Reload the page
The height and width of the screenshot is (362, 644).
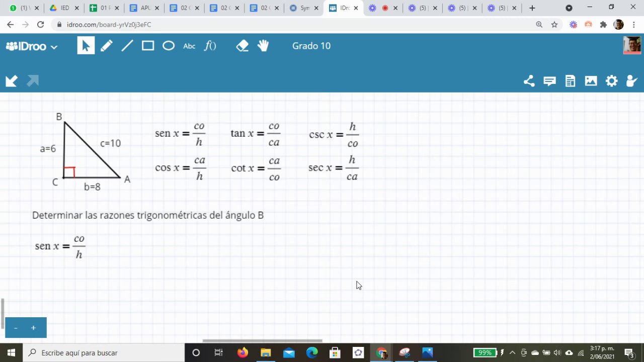pyautogui.click(x=41, y=25)
